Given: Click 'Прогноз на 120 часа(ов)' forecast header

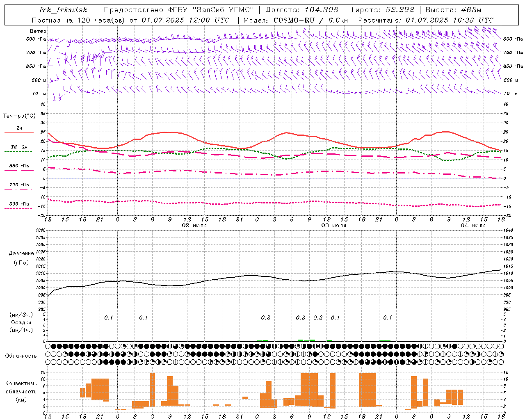Looking at the screenshot, I should [78, 20].
